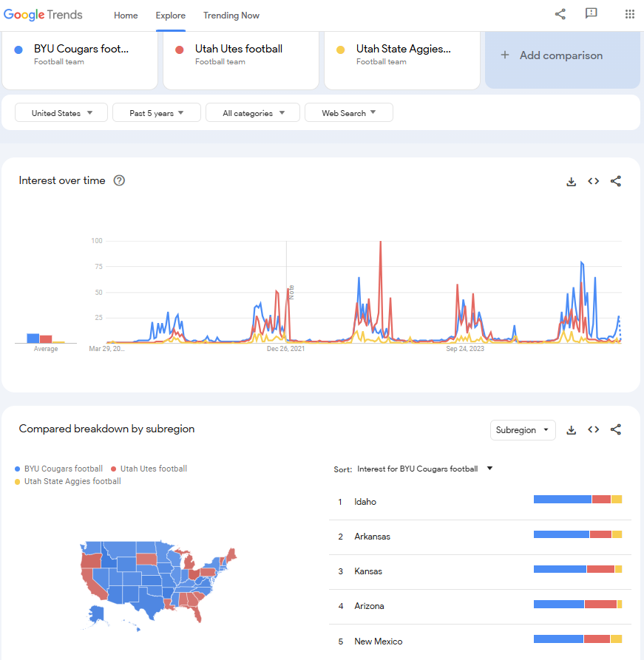
Task: Open the Past 5 years time dropdown
Action: coord(157,113)
